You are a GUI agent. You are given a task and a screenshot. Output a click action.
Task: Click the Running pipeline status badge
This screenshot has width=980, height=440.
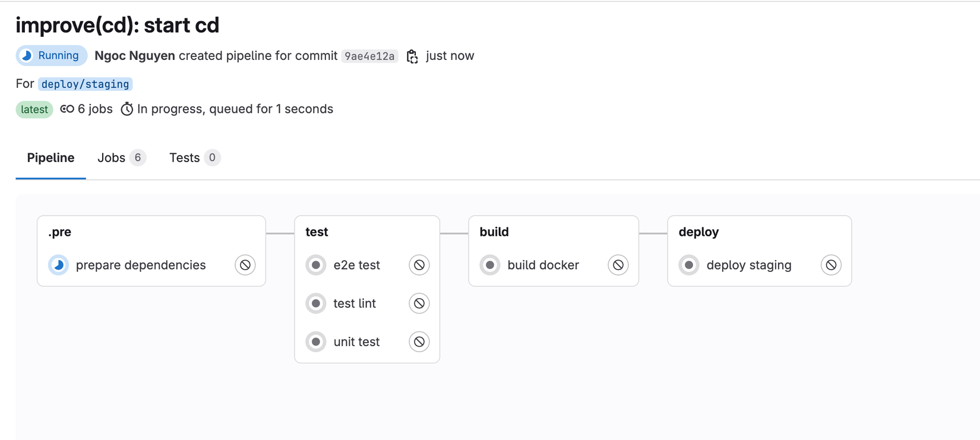51,56
